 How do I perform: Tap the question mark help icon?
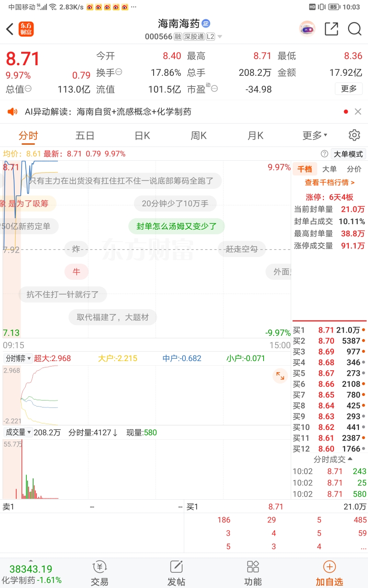[324, 154]
